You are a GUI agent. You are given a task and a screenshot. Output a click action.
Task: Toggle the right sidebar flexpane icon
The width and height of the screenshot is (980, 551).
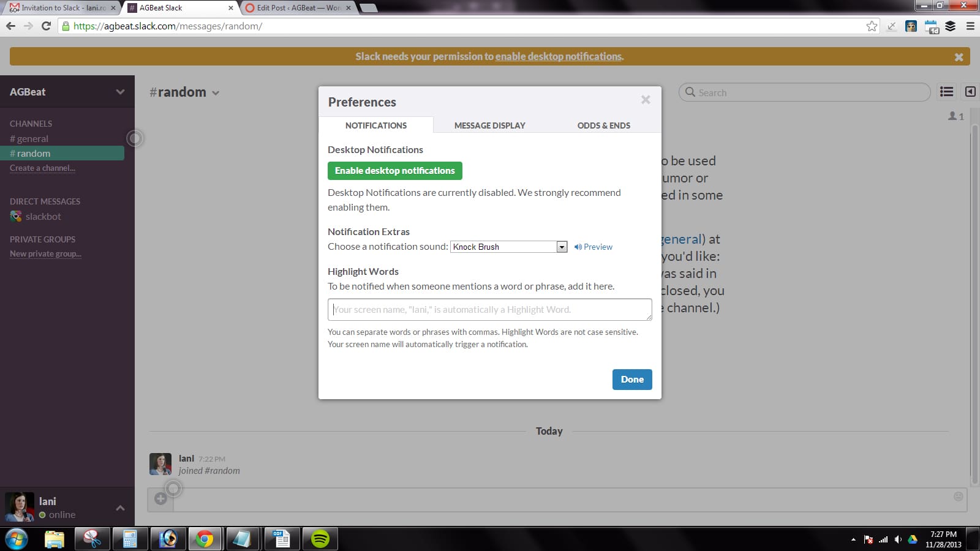[x=970, y=92]
